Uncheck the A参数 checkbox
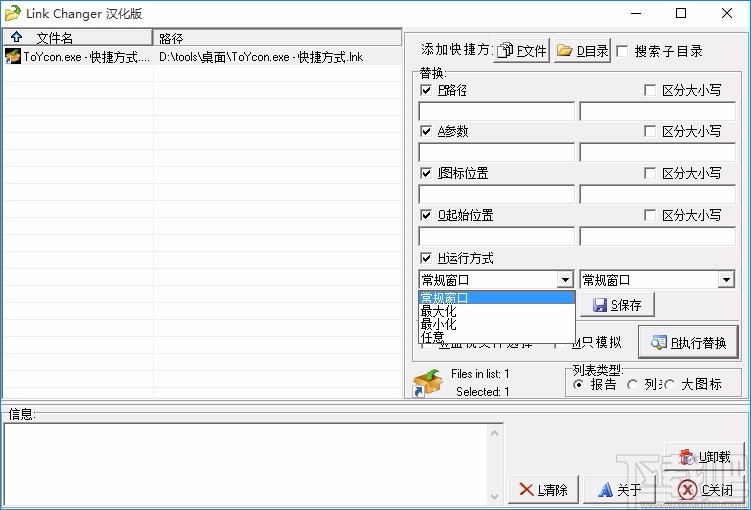Screen dimensions: 751x510 (426, 131)
